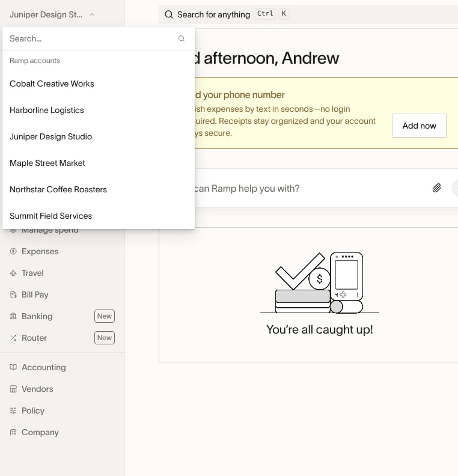Collapse the Juniper Design Studio account switcher
458x476 pixels.
tap(52, 14)
